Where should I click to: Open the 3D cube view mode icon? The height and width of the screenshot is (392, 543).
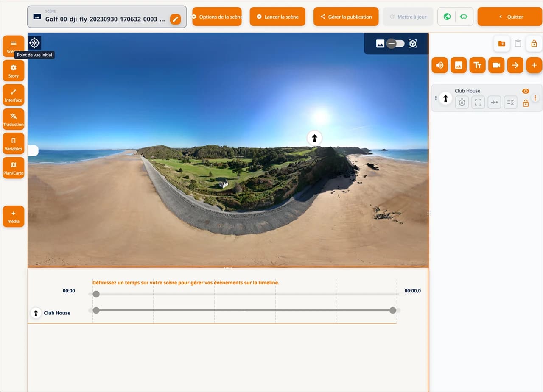pos(413,43)
